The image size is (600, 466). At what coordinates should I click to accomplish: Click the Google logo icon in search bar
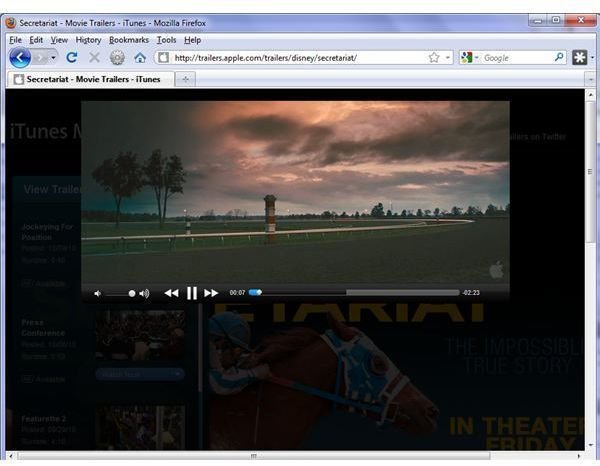tap(466, 58)
